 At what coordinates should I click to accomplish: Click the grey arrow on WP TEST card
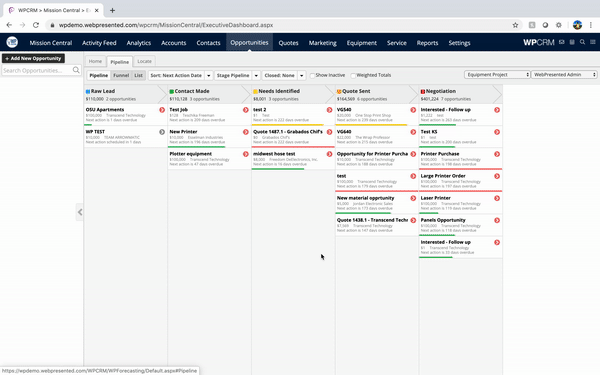pyautogui.click(x=162, y=132)
